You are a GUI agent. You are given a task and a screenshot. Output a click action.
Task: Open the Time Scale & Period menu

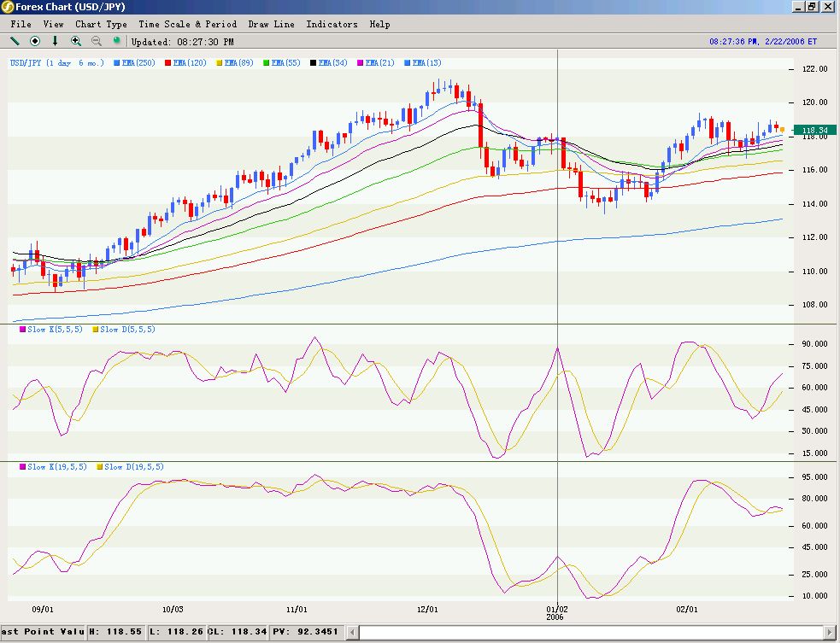187,24
